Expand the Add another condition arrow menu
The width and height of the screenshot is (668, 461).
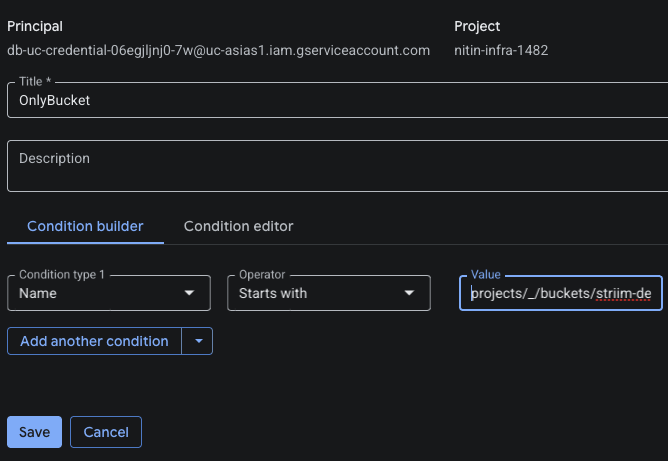(198, 341)
